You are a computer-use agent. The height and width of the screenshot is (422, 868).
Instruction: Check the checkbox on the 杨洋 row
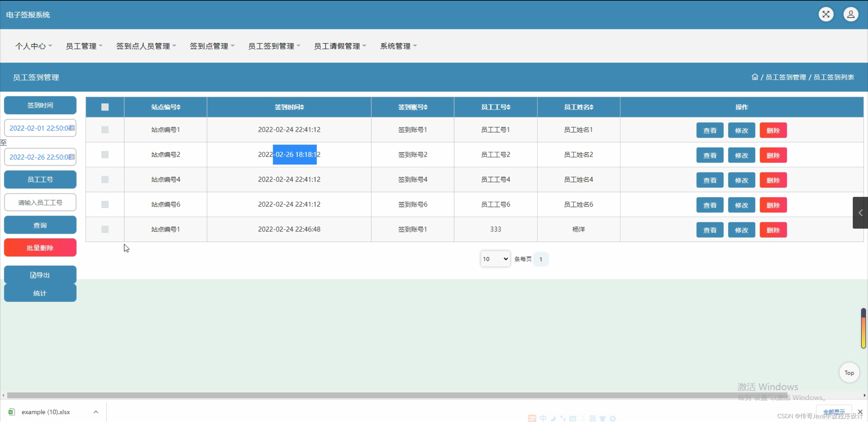point(104,229)
